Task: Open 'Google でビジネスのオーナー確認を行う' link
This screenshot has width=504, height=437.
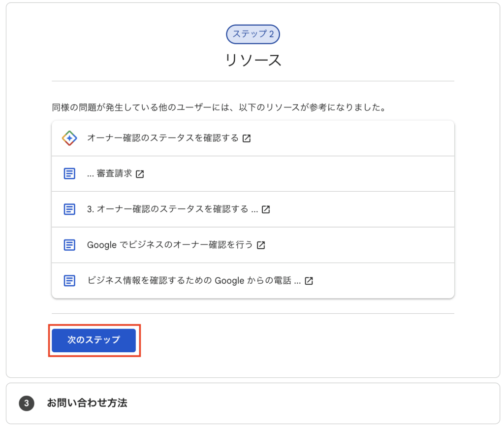Action: point(170,245)
